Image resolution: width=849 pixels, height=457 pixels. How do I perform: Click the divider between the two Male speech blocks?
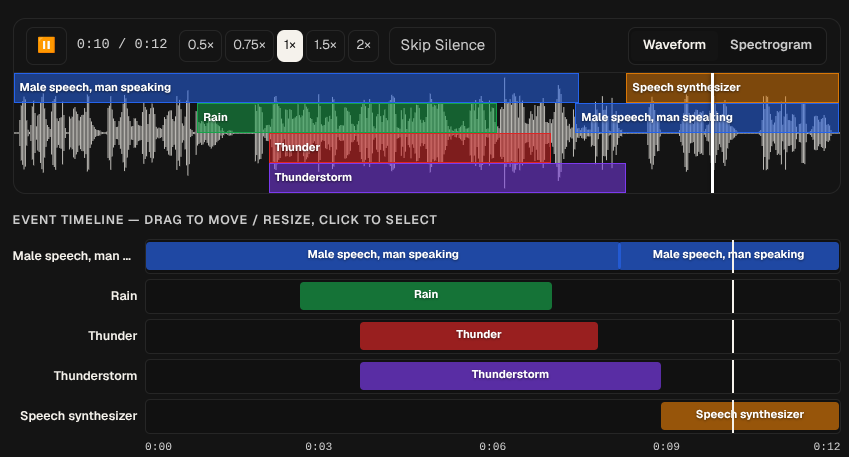click(619, 256)
